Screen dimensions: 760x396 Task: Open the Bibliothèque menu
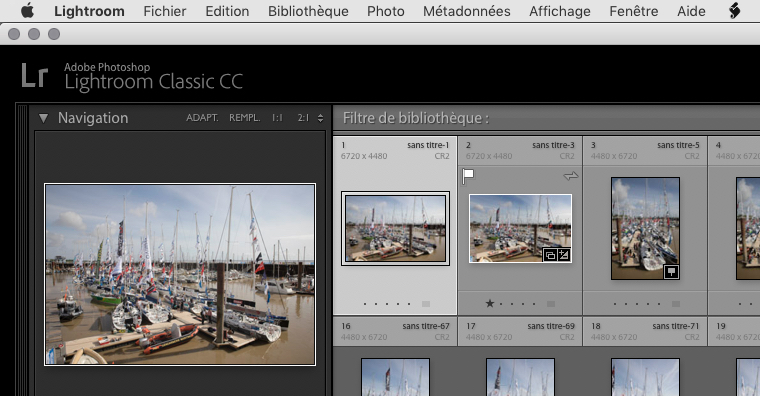[x=308, y=11]
